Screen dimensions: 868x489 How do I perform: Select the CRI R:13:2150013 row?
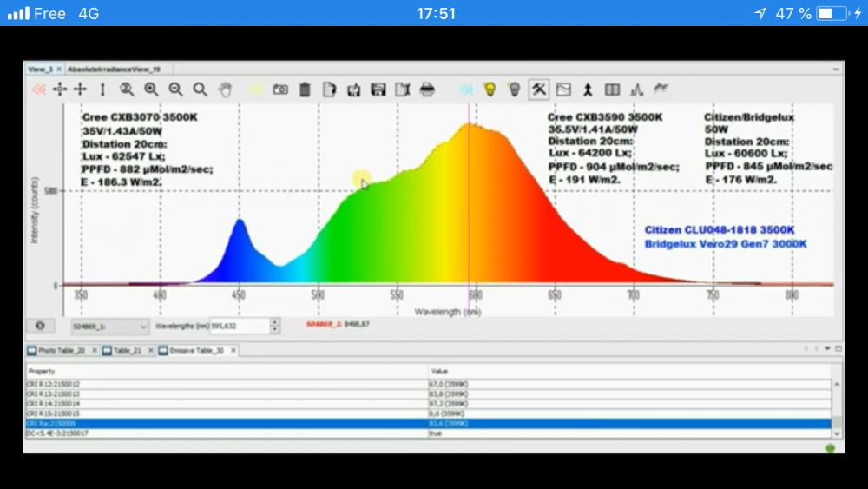point(429,393)
